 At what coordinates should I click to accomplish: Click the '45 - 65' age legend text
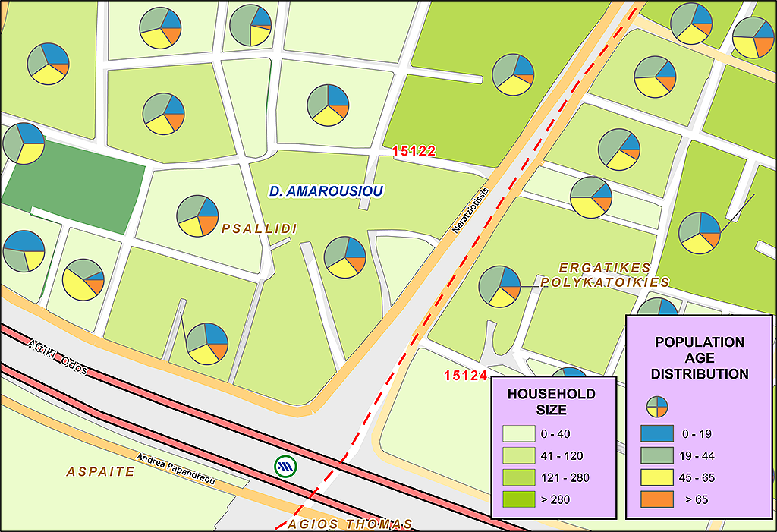click(697, 478)
